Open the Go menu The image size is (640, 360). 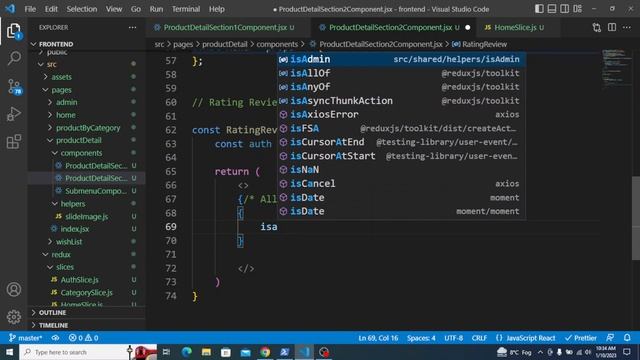(x=136, y=9)
